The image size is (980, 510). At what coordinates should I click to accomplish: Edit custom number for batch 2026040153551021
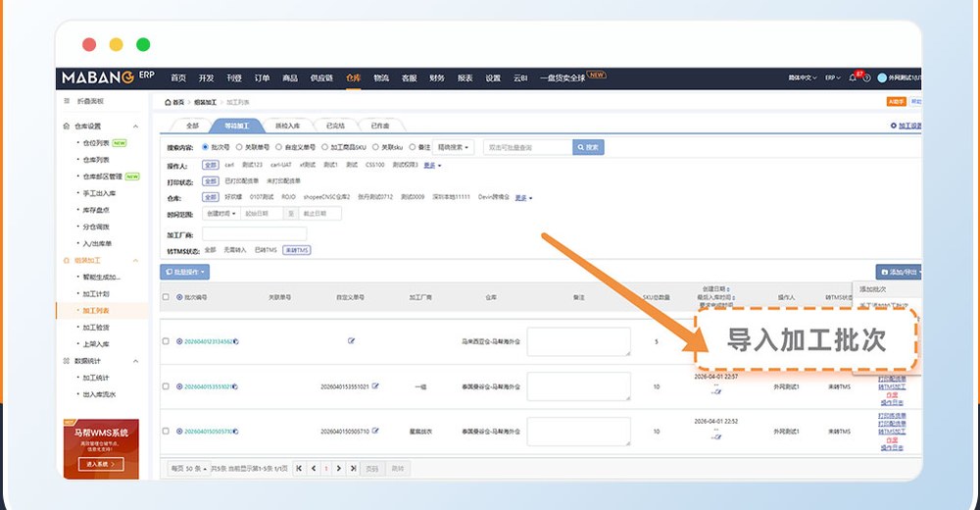click(375, 386)
